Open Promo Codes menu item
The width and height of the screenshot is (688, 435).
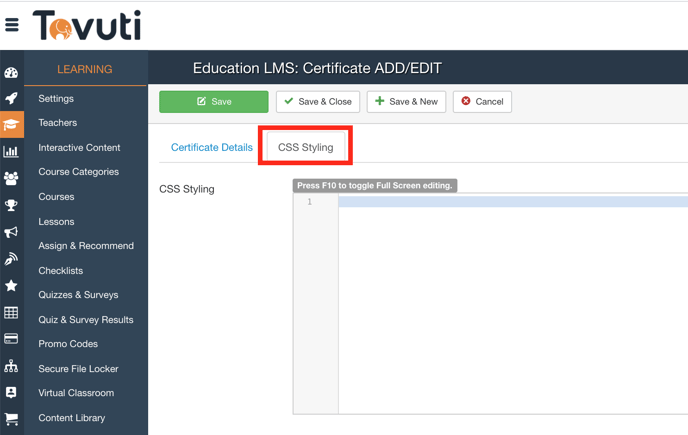(68, 344)
